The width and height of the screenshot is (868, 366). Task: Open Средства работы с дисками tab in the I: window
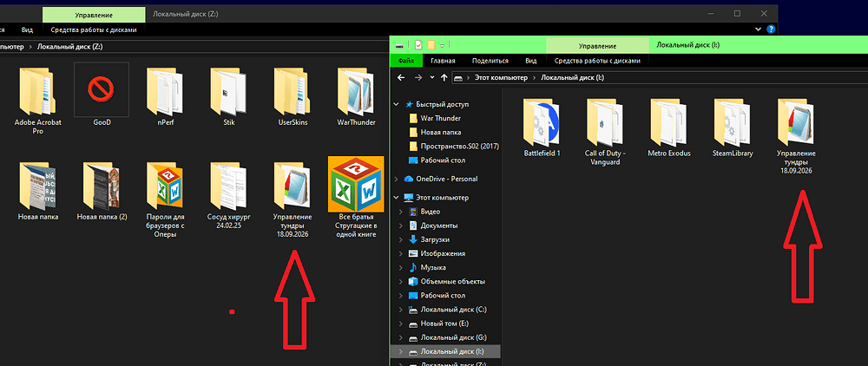point(597,61)
